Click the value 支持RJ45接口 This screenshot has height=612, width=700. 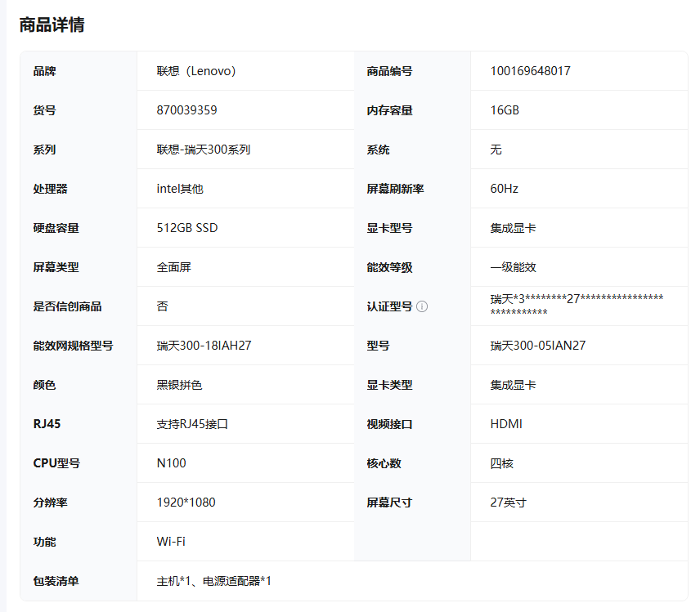(192, 424)
